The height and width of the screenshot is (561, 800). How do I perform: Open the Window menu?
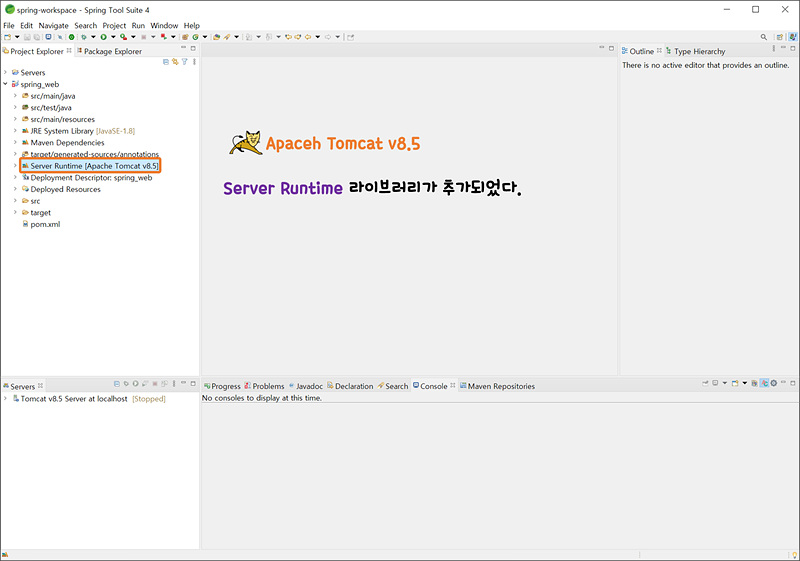pos(164,26)
